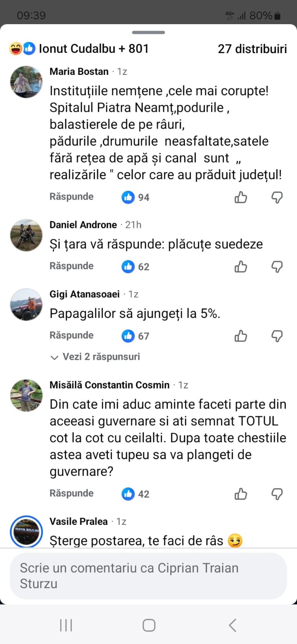Reply to Misăilă Constantin Cosmin's comment
This screenshot has width=297, height=644.
72,493
